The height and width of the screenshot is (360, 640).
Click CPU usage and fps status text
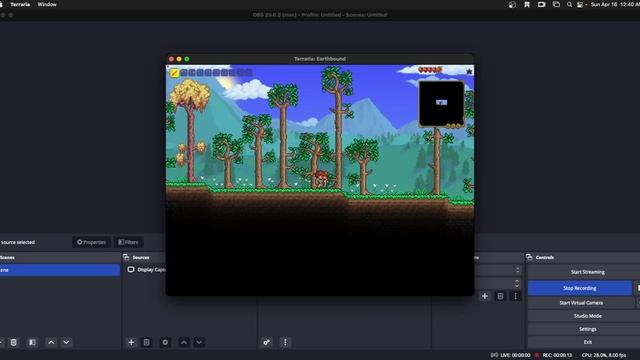click(x=604, y=355)
